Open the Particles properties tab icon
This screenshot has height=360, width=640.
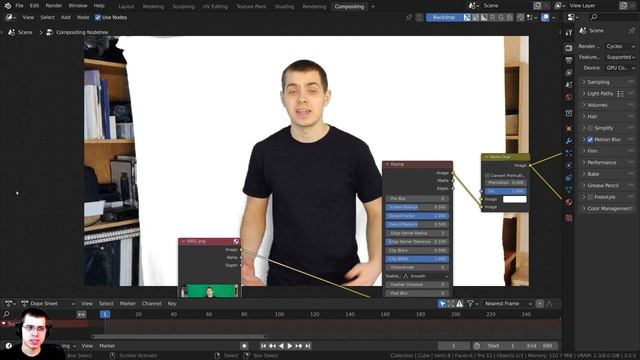(569, 153)
